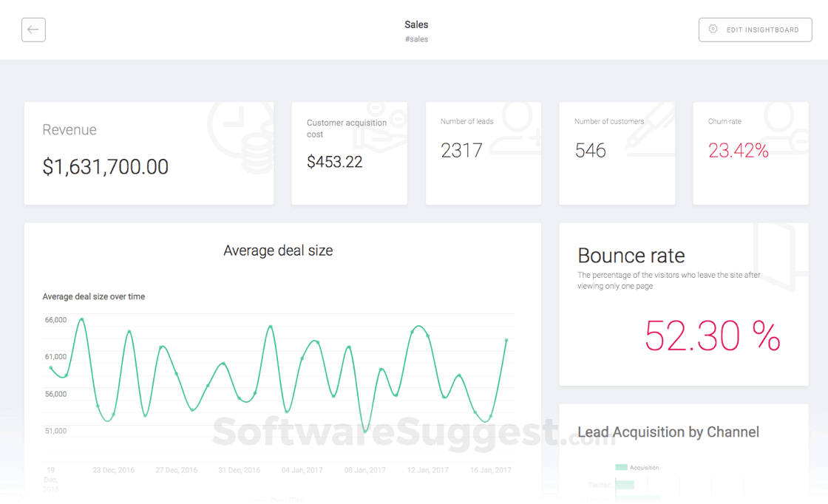Select the #sales channel tag

[x=416, y=39]
